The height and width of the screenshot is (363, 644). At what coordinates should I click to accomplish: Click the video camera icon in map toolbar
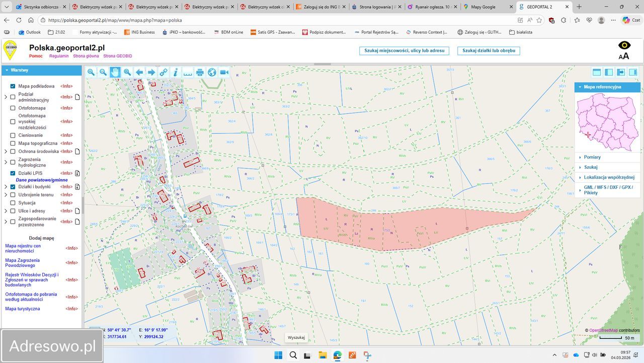pyautogui.click(x=224, y=72)
